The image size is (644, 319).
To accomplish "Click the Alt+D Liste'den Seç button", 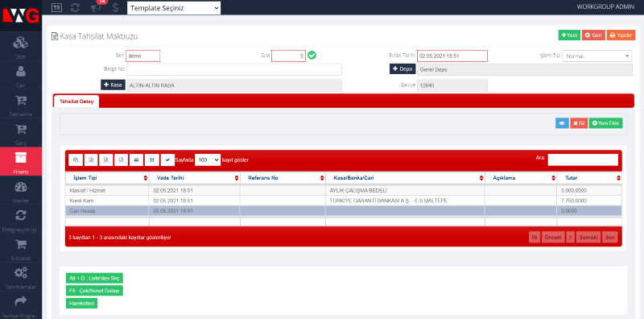I will [x=94, y=278].
